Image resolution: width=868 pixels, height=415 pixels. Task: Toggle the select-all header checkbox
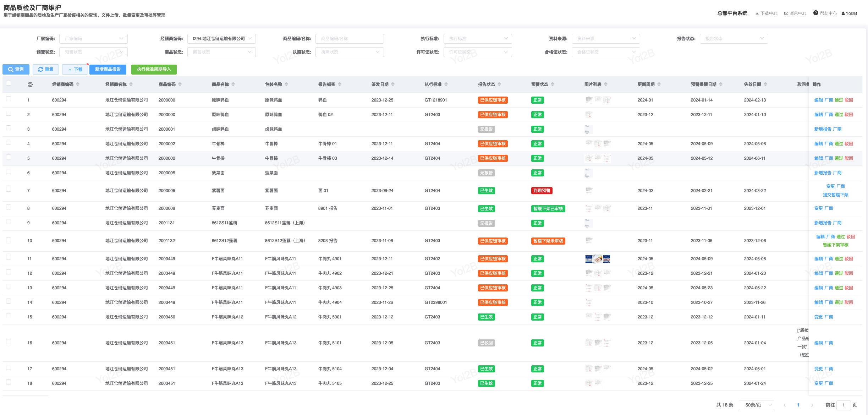click(x=9, y=83)
